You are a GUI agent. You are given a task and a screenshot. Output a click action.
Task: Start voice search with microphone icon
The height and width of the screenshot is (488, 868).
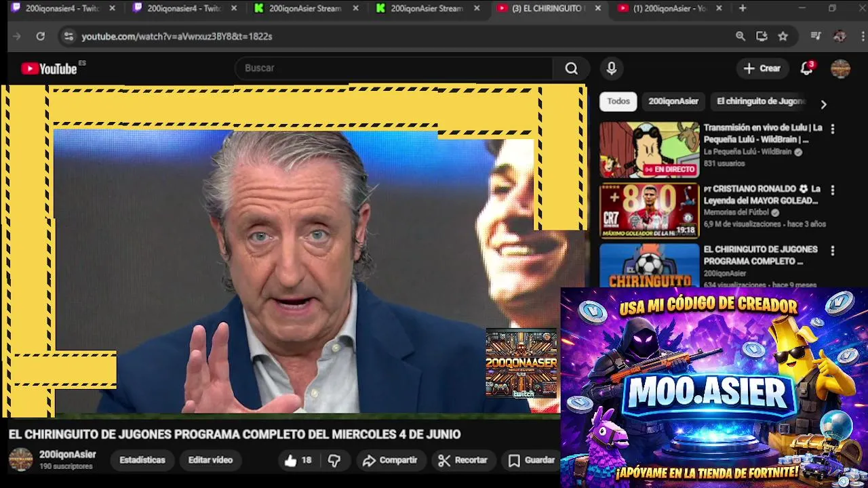coord(612,68)
